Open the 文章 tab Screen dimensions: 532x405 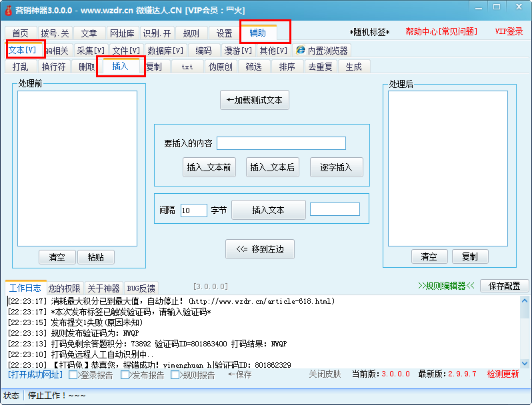(x=89, y=33)
